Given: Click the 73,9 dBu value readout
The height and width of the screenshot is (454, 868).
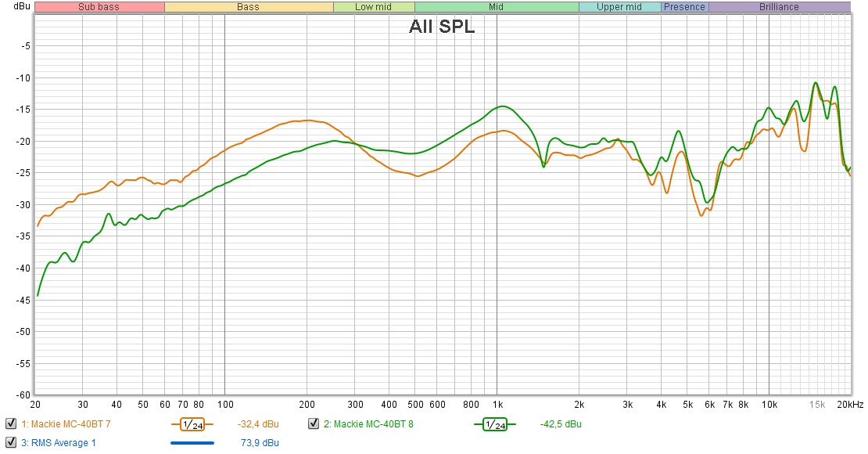Looking at the screenshot, I should (260, 443).
